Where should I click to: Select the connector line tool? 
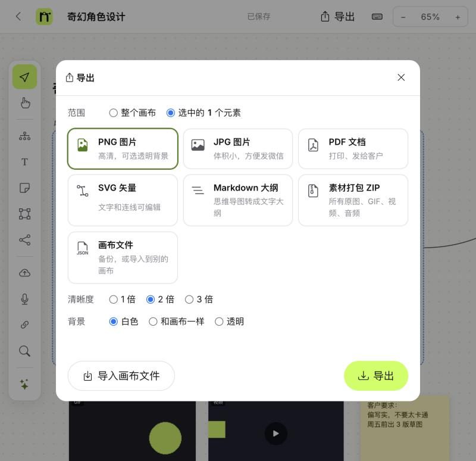(24, 240)
